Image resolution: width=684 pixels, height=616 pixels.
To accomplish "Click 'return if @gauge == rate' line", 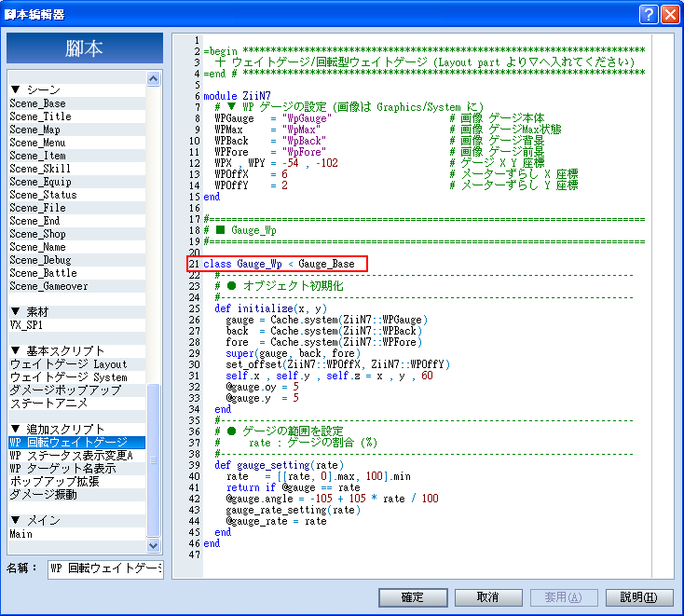I will click(x=294, y=487).
